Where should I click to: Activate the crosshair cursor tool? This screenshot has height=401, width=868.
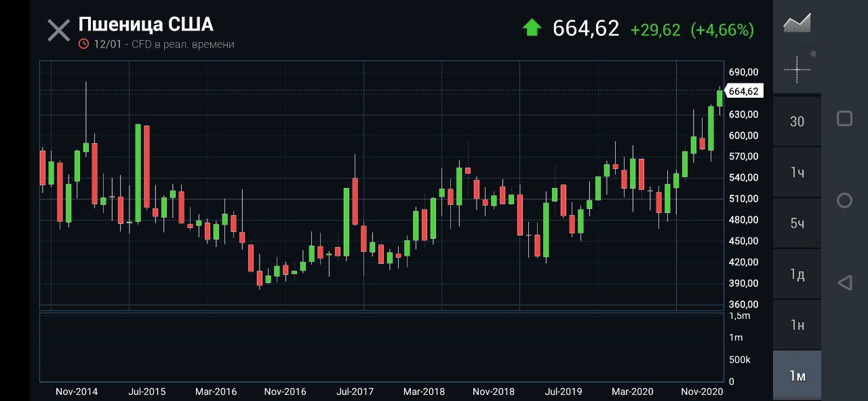(797, 69)
